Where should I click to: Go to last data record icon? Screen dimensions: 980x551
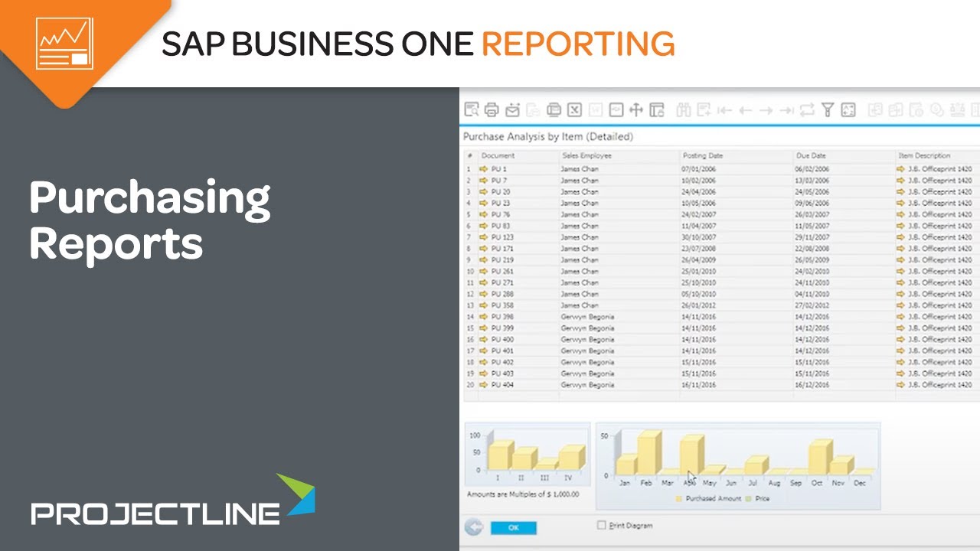pos(786,110)
